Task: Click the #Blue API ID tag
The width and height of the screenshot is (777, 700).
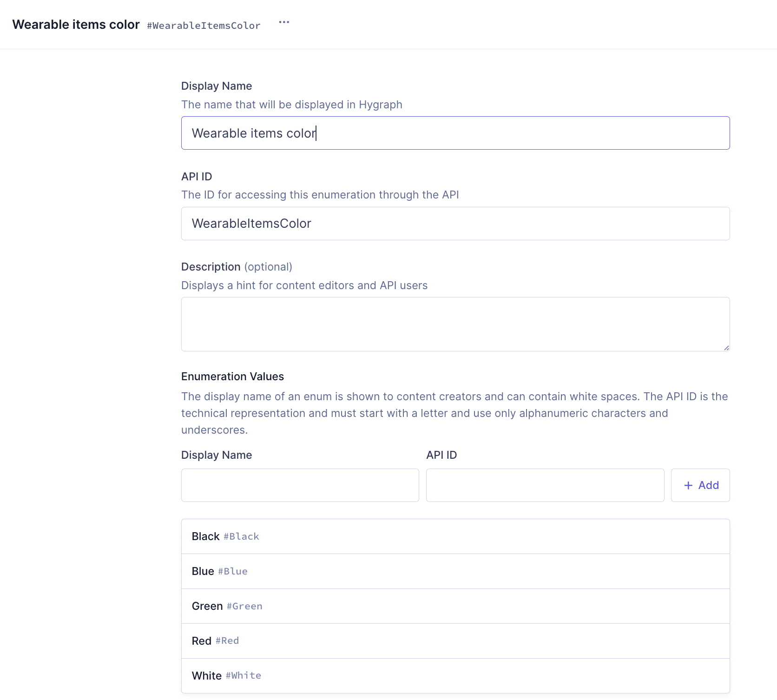Action: [233, 572]
